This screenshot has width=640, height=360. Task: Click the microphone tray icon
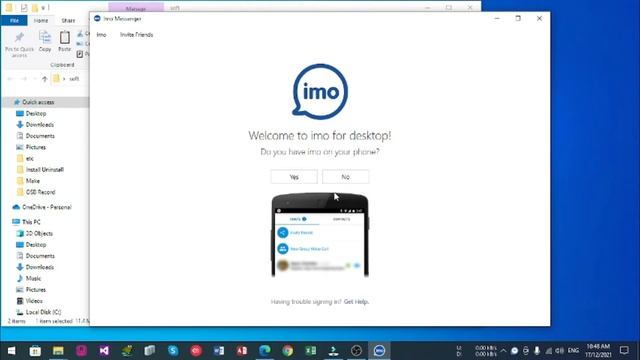(x=537, y=351)
